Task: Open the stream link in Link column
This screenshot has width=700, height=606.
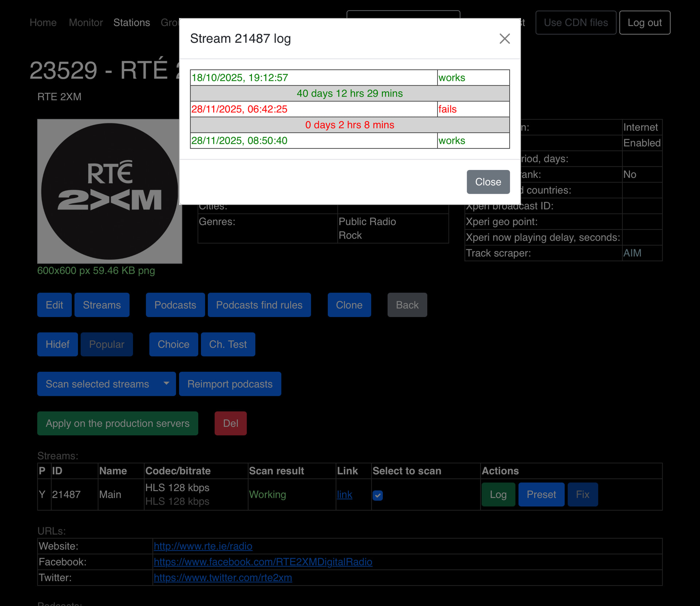Action: pyautogui.click(x=344, y=494)
